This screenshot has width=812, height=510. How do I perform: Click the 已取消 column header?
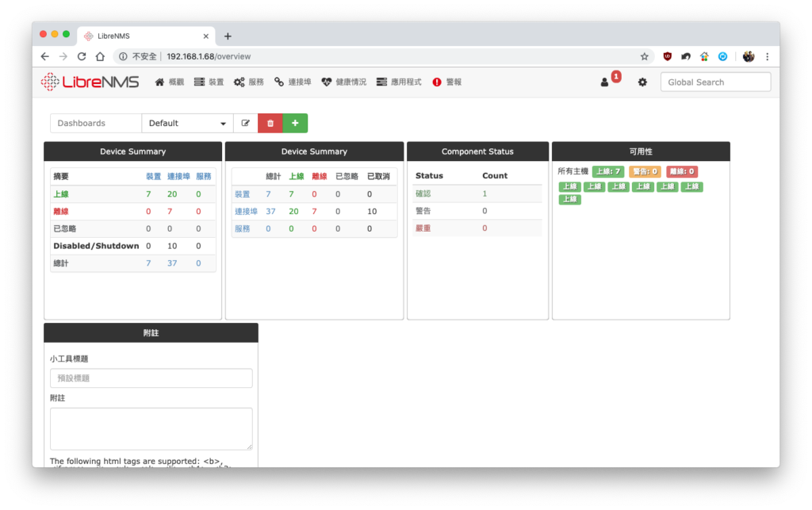click(378, 177)
